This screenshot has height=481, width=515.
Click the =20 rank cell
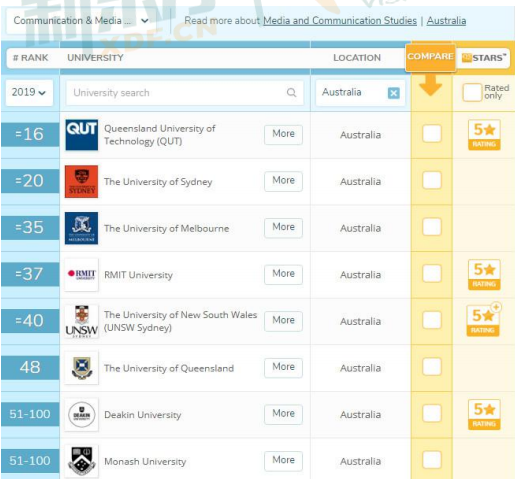[x=30, y=181]
